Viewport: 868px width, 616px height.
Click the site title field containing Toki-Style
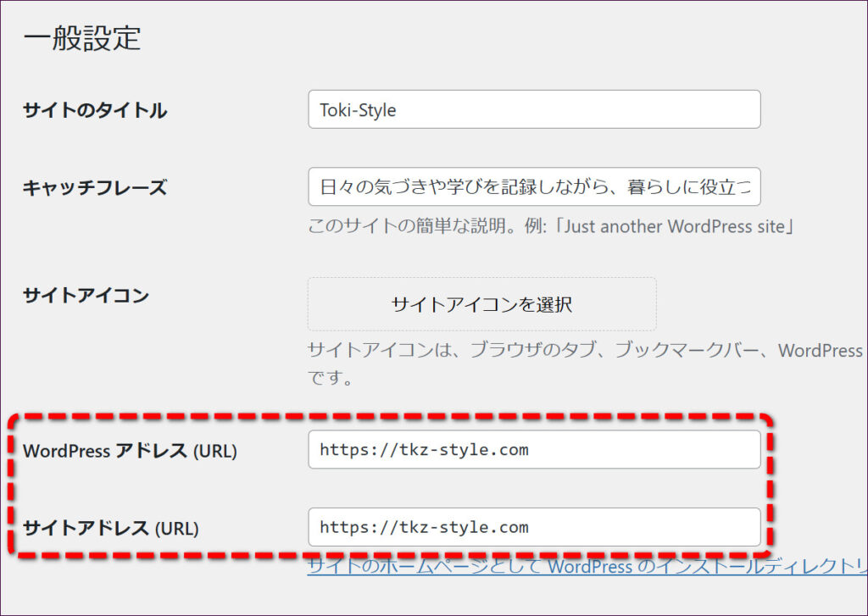534,110
